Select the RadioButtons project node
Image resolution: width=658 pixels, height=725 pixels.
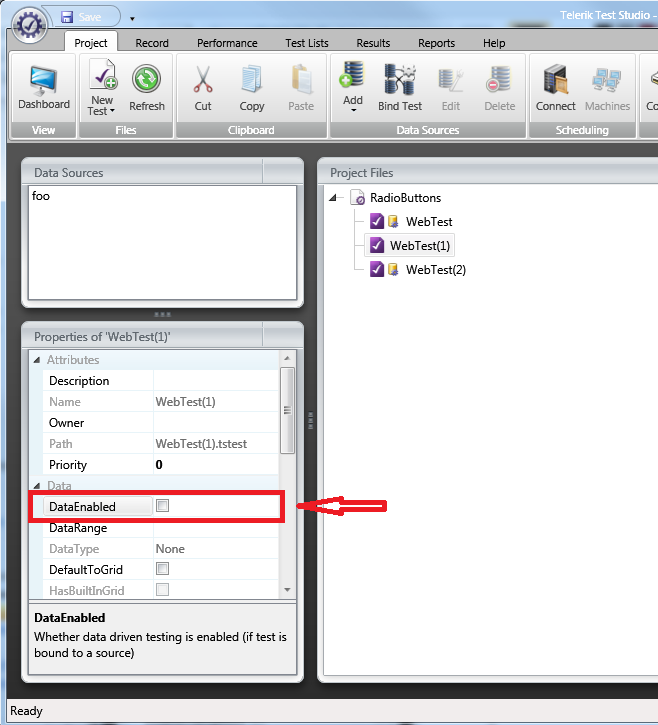pos(406,198)
